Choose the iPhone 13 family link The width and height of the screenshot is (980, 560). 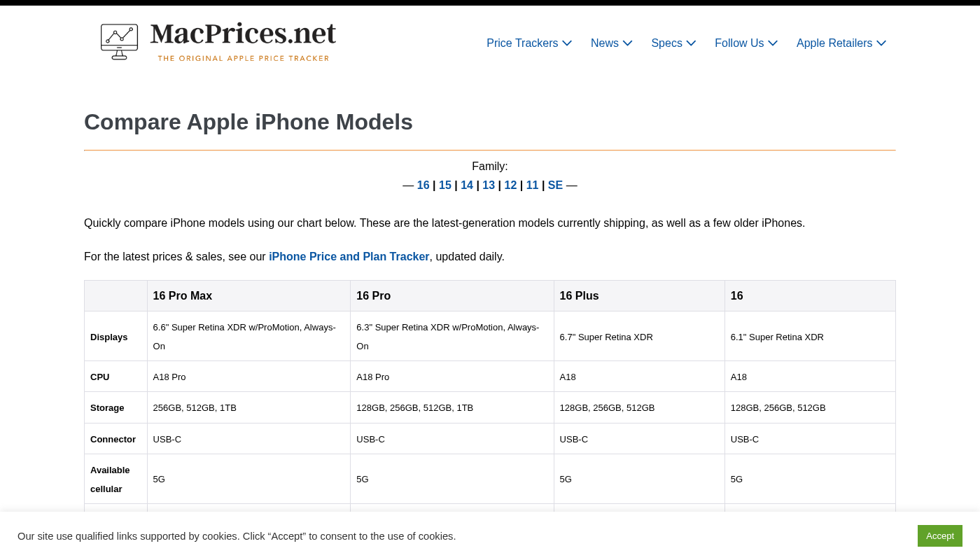coord(489,185)
